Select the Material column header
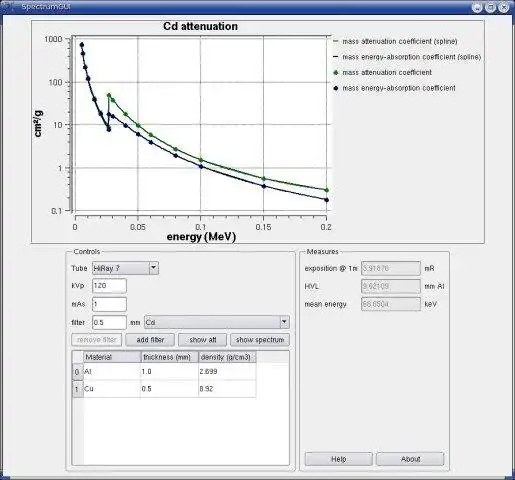The height and width of the screenshot is (480, 515). (x=112, y=357)
